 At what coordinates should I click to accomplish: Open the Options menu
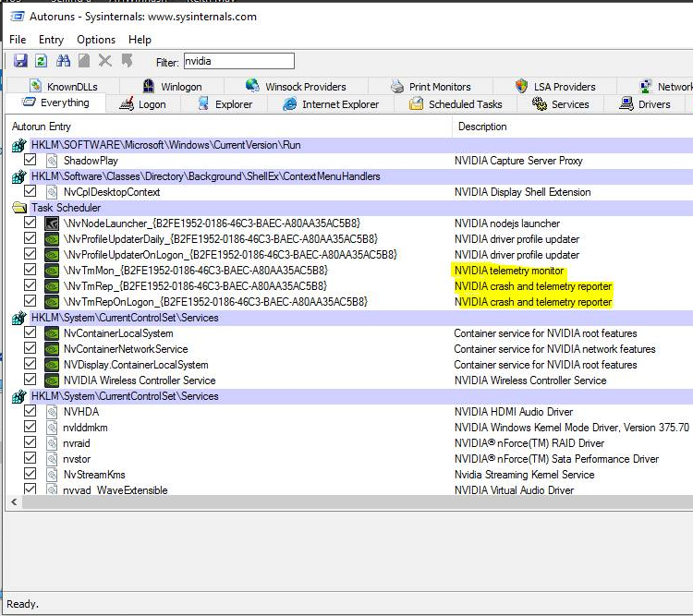[x=96, y=40]
